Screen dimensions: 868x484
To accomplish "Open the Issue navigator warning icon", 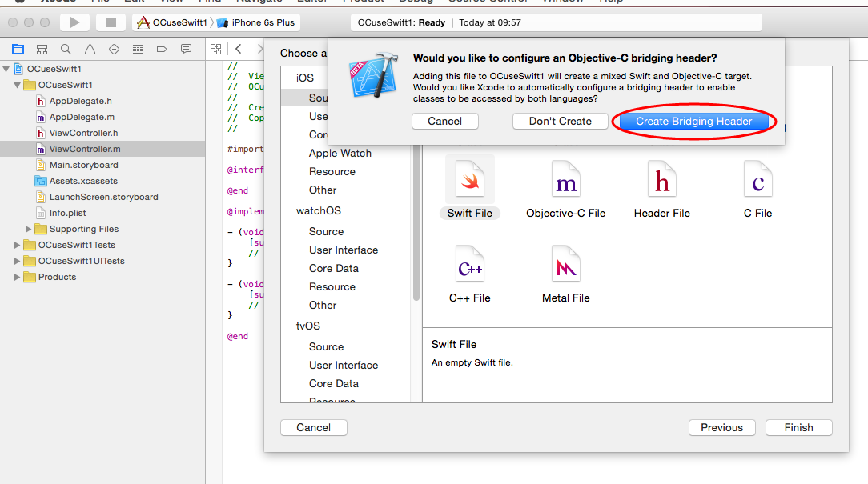I will [x=90, y=50].
